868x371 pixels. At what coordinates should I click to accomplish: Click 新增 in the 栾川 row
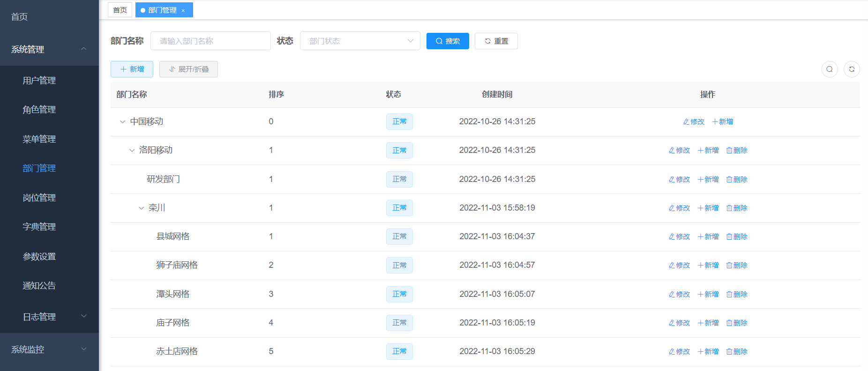tap(708, 208)
